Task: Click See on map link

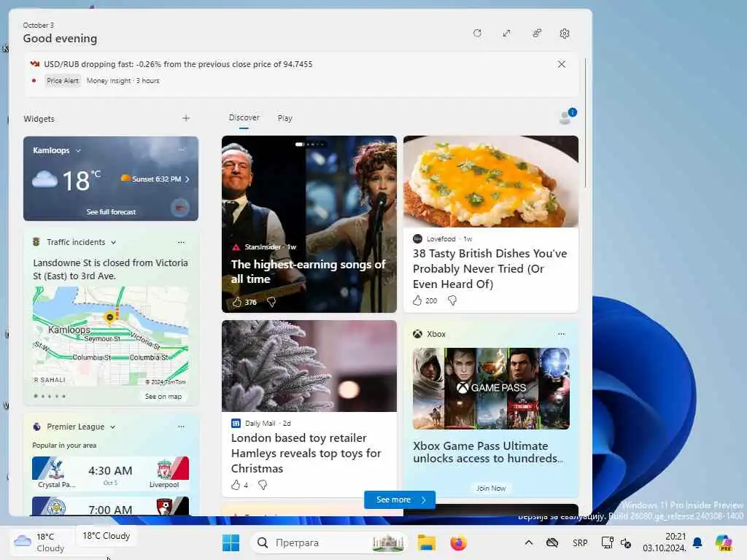Action: click(x=163, y=396)
